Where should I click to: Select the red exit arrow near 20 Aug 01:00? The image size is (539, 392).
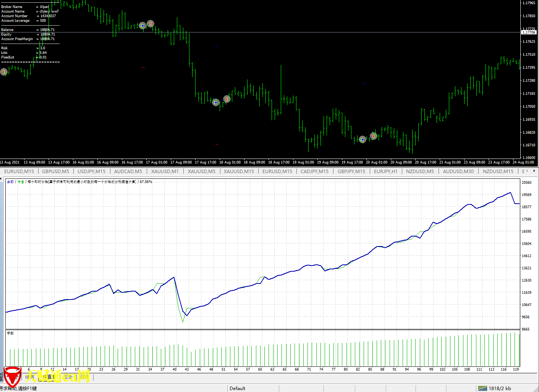click(x=374, y=136)
